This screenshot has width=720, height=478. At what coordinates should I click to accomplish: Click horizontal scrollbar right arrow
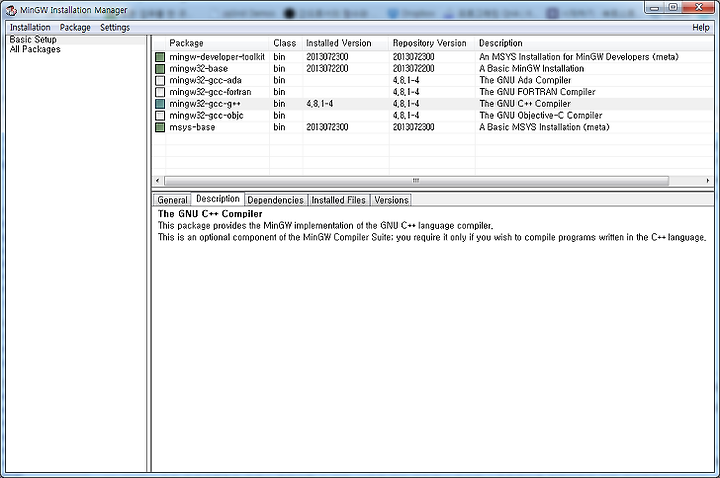[x=708, y=181]
